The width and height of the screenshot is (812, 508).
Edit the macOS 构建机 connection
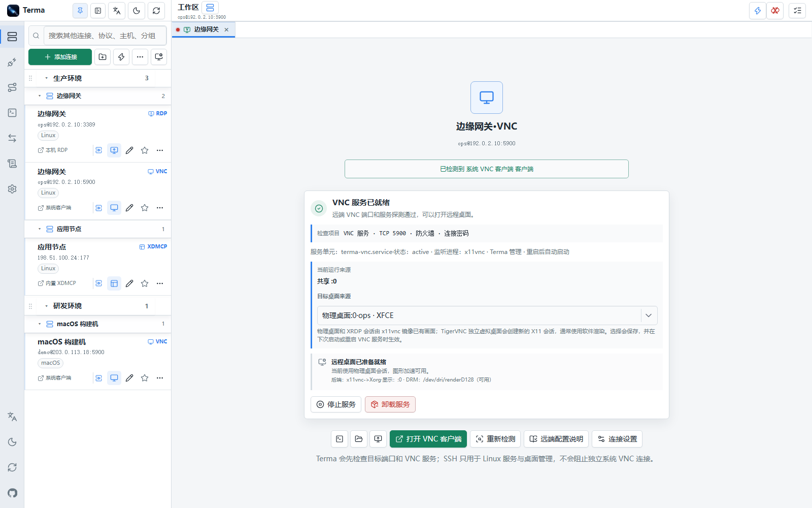[129, 378]
